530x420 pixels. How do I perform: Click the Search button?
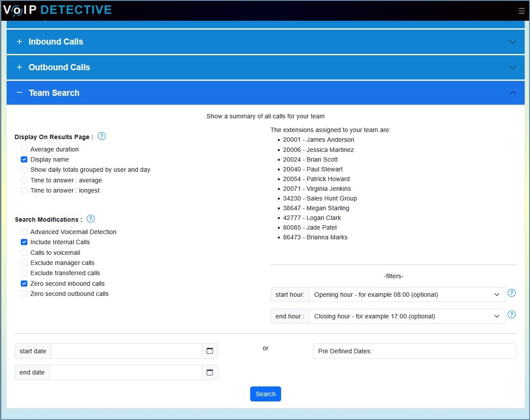coord(265,394)
